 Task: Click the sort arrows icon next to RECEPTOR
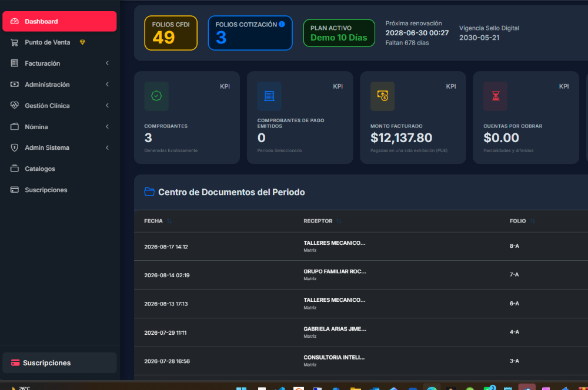[339, 221]
